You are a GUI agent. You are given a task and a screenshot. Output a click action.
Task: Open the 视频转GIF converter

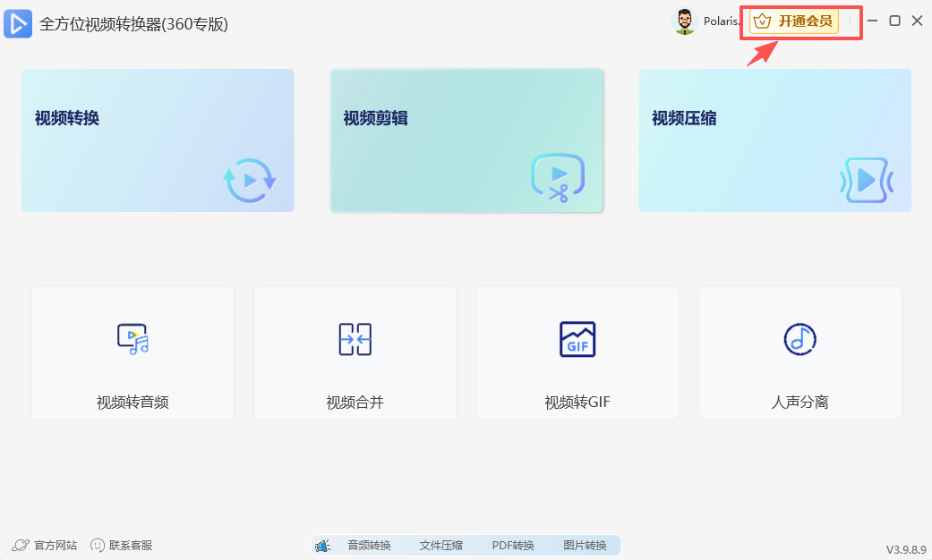click(x=577, y=352)
